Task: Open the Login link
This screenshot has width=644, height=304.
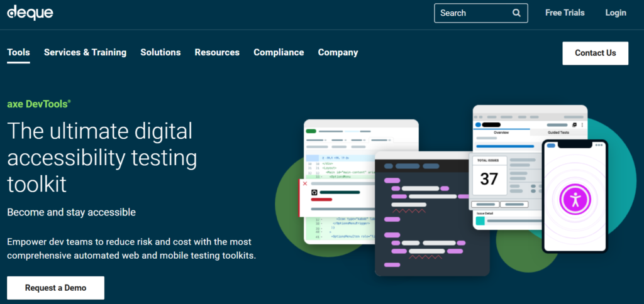Action: (x=616, y=13)
